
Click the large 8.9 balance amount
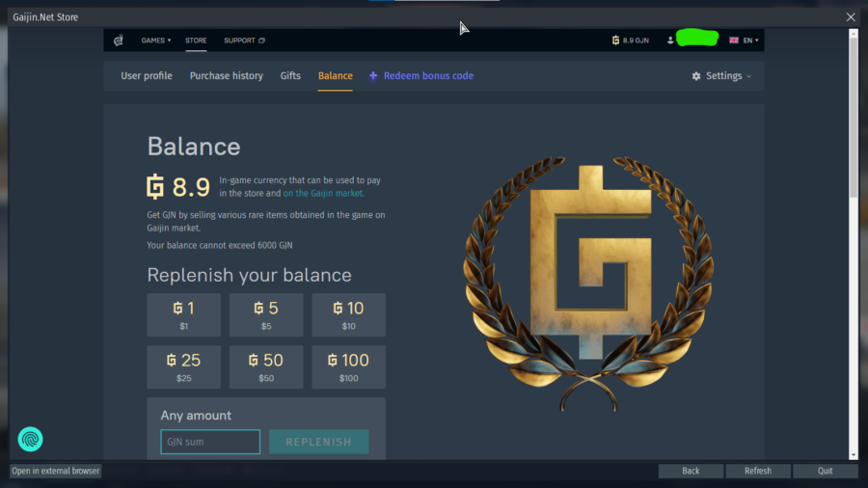point(191,187)
